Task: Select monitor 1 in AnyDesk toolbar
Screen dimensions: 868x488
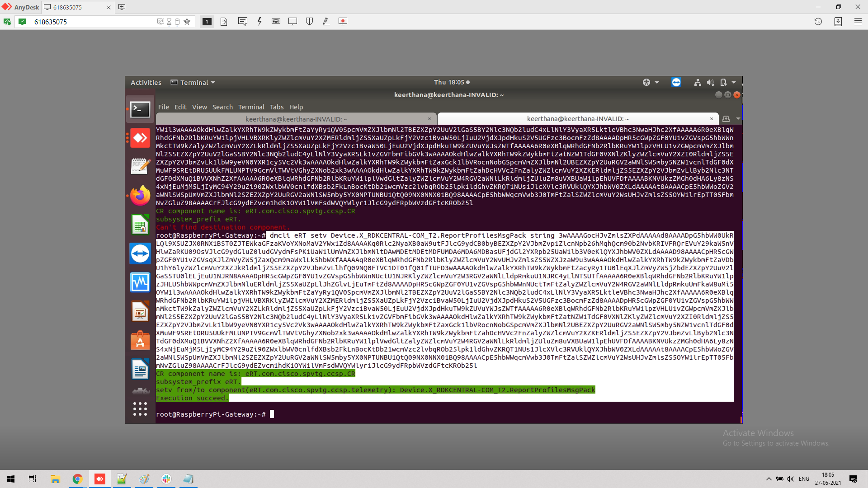Action: [x=207, y=22]
